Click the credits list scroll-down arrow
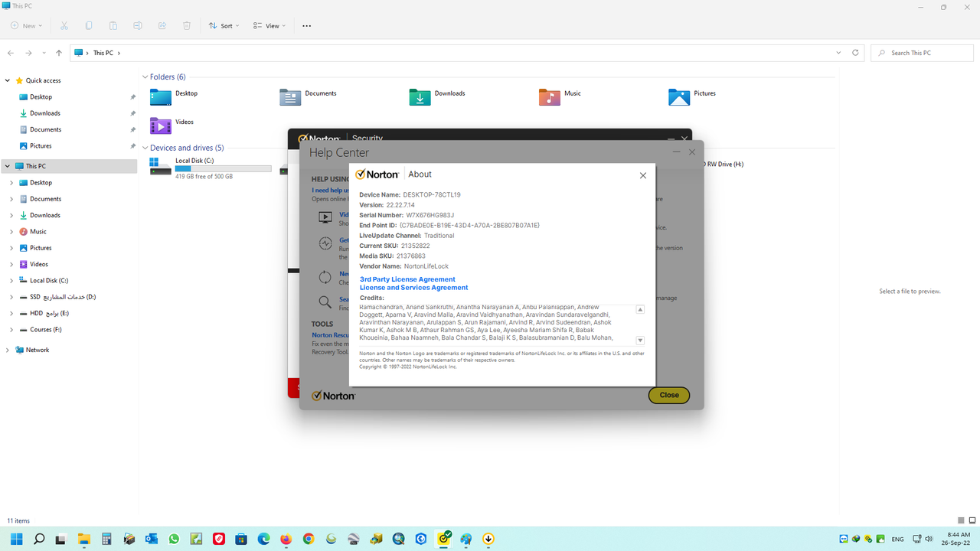980x551 pixels. pyautogui.click(x=640, y=341)
